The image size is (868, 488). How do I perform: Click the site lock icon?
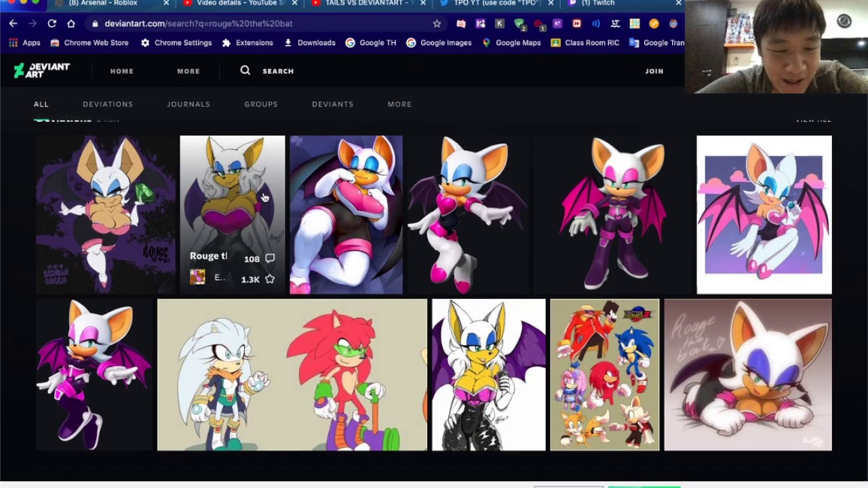tap(95, 23)
